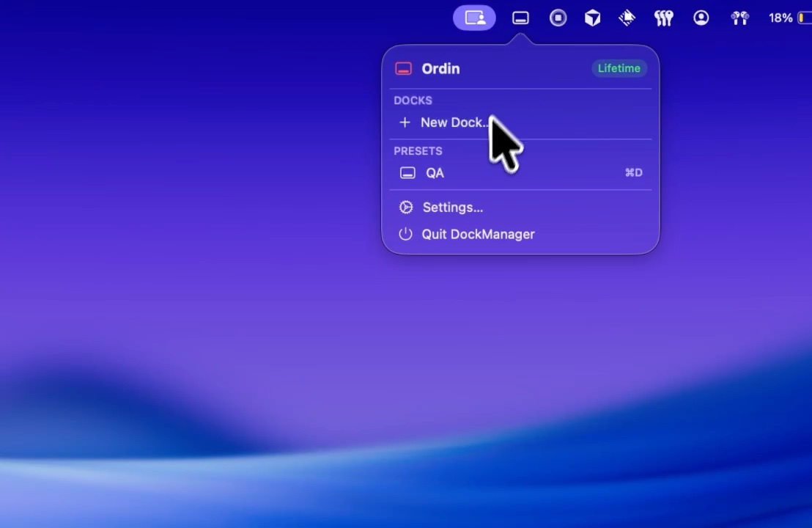Choose Quit DockManager
Image resolution: width=812 pixels, height=528 pixels.
[x=520, y=234]
